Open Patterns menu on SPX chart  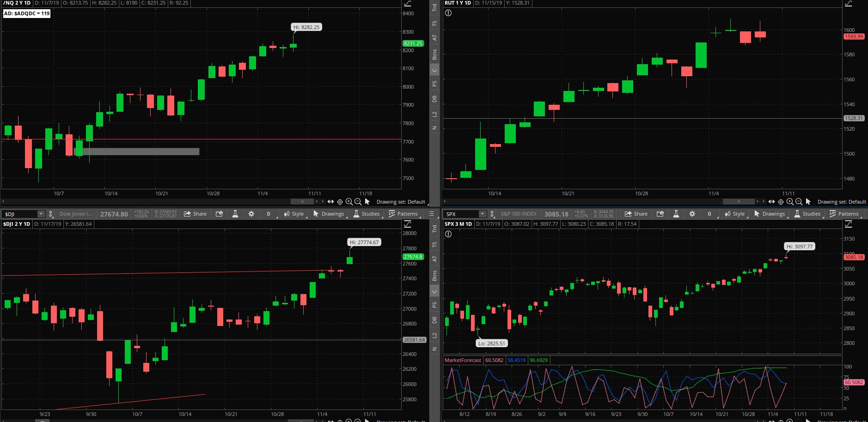tap(844, 214)
